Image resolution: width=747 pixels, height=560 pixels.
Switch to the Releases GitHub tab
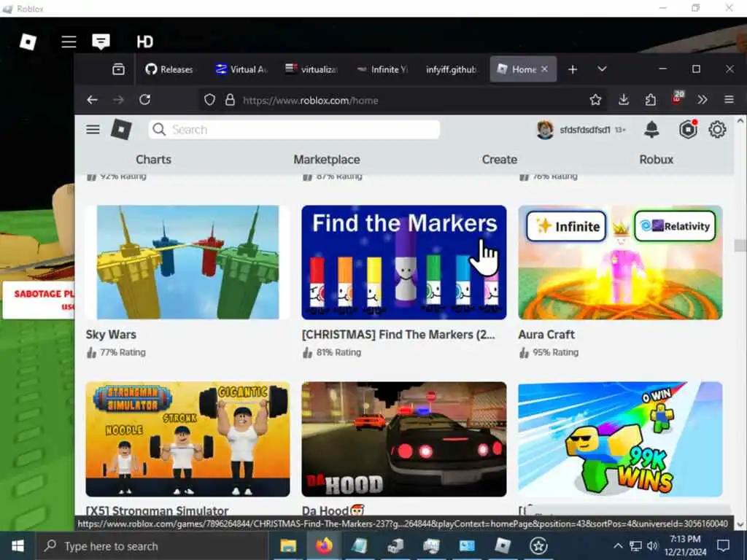point(169,69)
